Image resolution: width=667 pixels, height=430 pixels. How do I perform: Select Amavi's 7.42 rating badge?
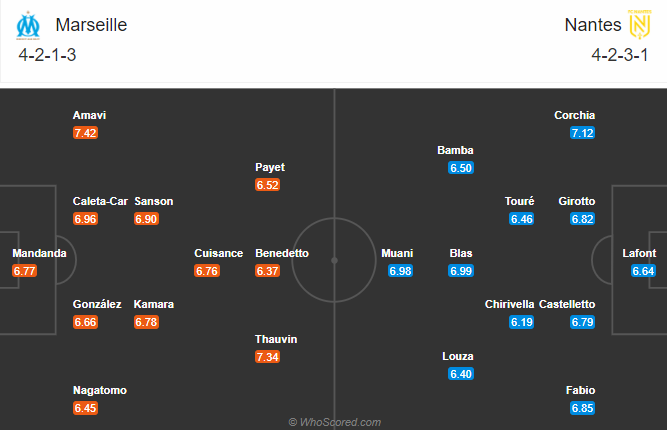pyautogui.click(x=85, y=133)
